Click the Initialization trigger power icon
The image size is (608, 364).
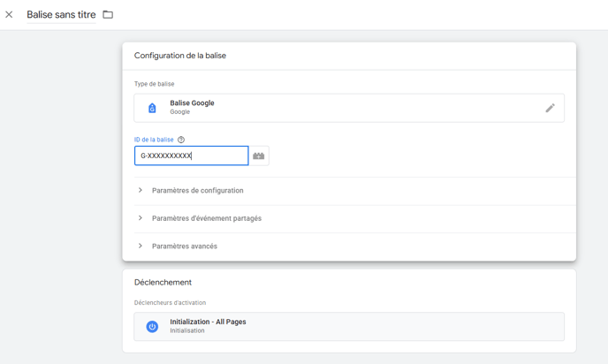tap(152, 326)
